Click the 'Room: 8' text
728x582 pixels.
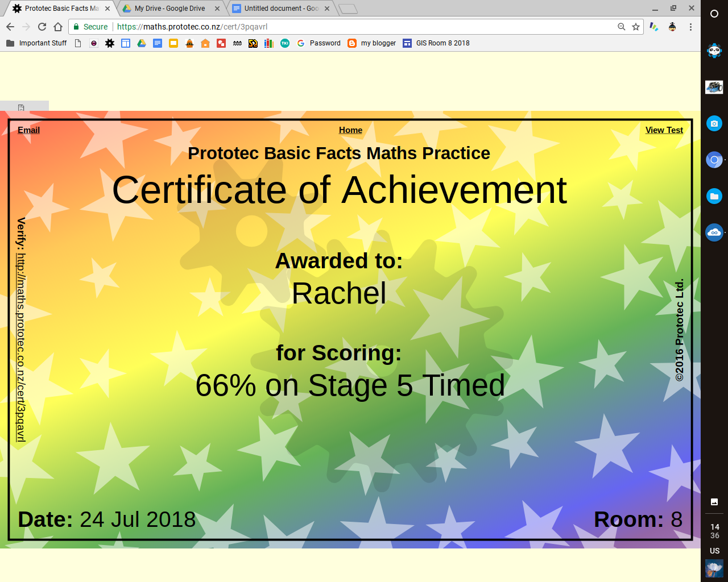[x=638, y=519]
